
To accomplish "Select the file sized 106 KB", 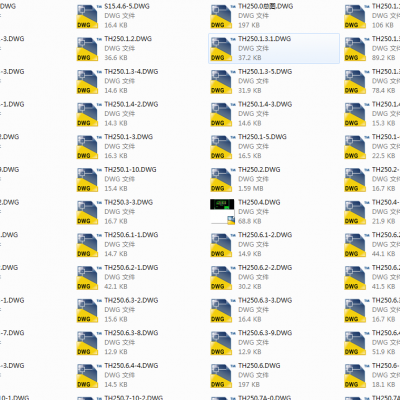I will click(372, 17).
